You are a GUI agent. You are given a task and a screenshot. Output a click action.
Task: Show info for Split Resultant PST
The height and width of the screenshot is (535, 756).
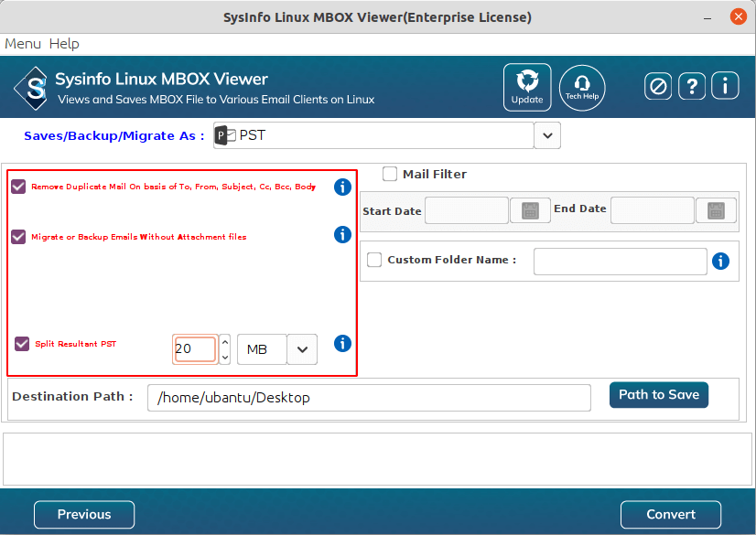pos(342,343)
